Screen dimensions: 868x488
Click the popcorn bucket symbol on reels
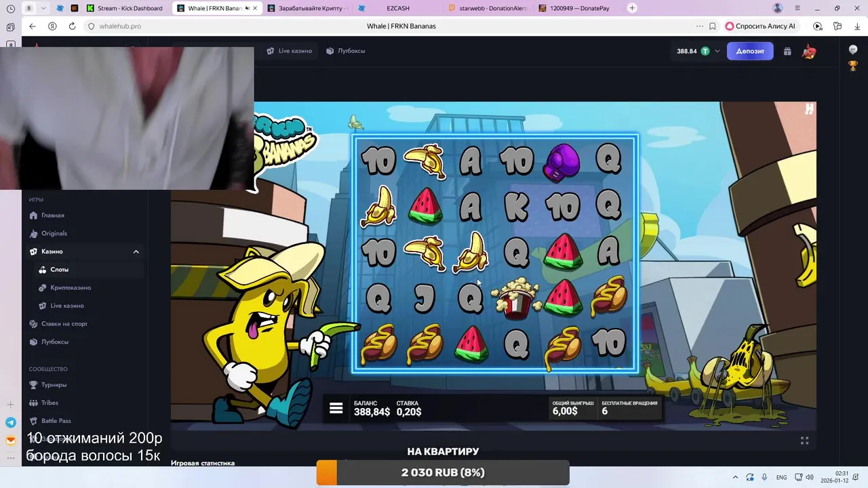pyautogui.click(x=516, y=298)
